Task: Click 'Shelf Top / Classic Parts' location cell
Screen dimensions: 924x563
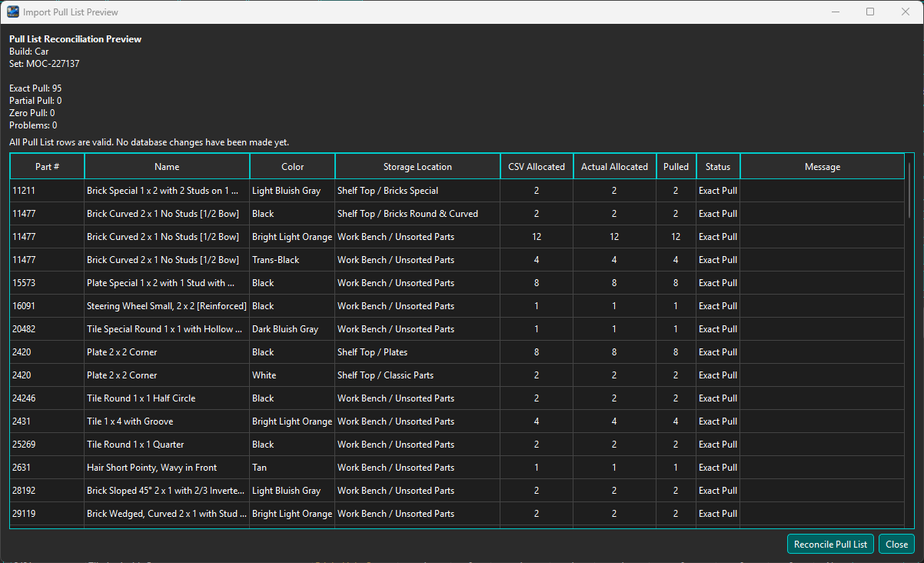Action: (417, 375)
